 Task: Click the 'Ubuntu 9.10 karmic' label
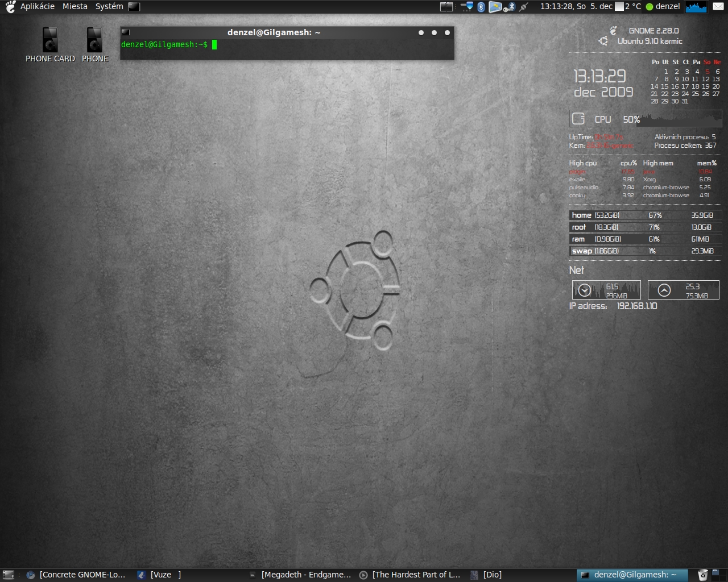650,41
